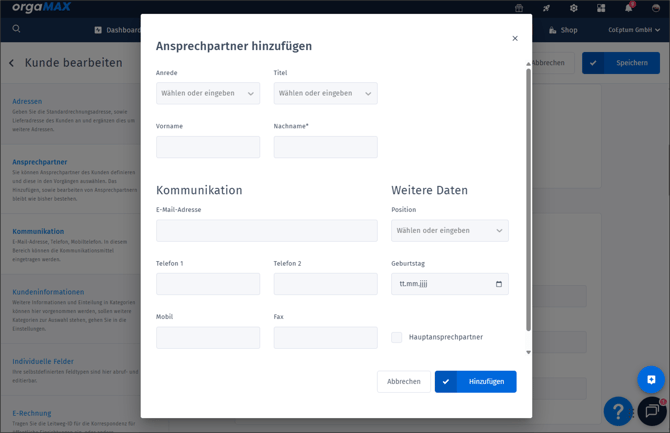Click the dialog scrollbar down arrow
The width and height of the screenshot is (670, 433).
pos(528,352)
